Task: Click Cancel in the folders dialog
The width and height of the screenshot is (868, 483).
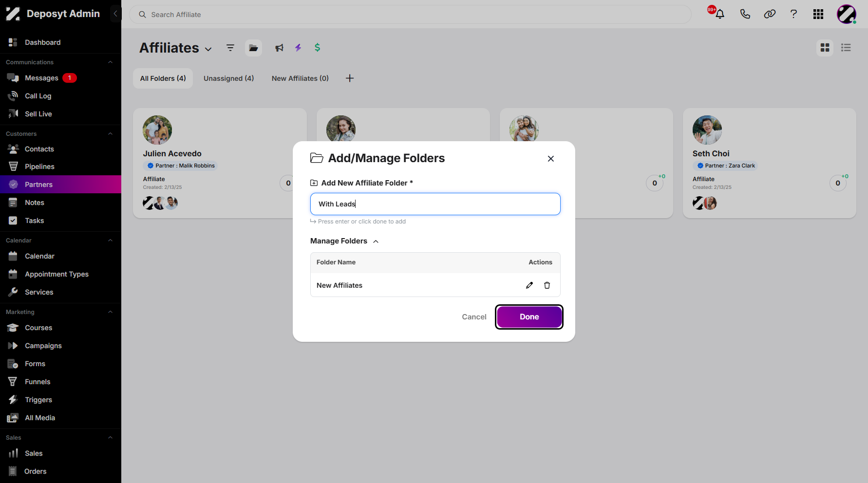Action: point(474,317)
